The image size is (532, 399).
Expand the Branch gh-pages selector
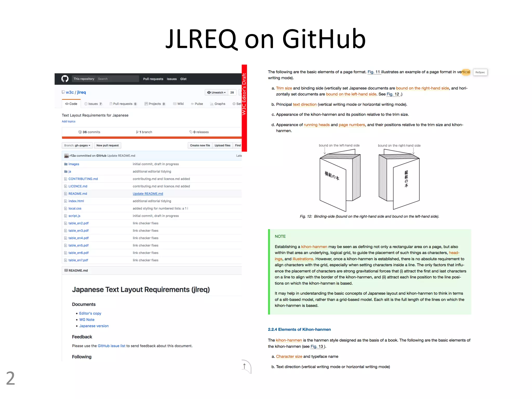pos(77,145)
